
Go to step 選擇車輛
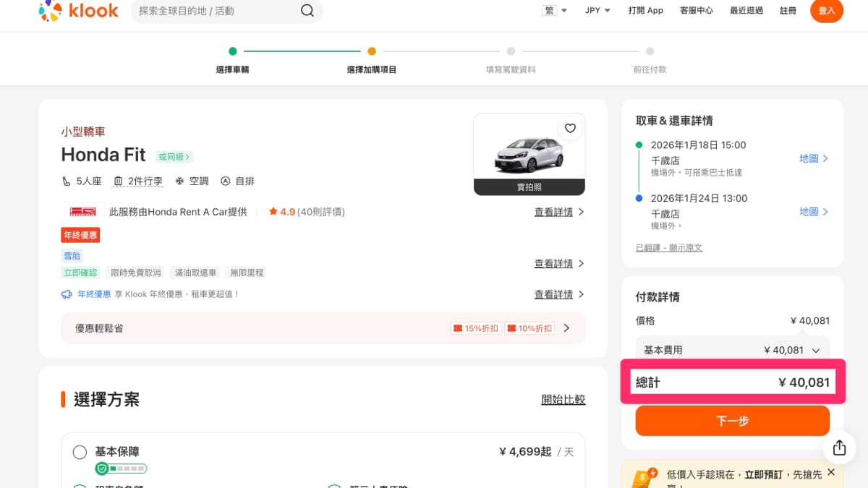(233, 69)
